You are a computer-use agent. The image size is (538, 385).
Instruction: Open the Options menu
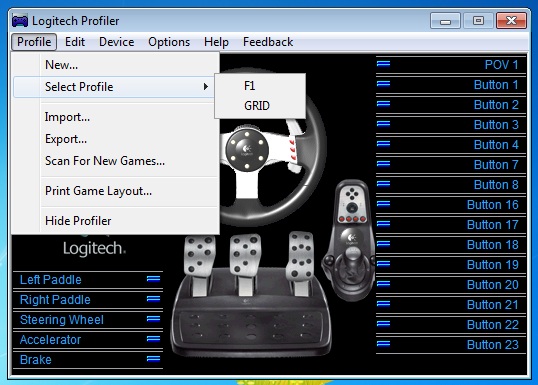pos(169,42)
